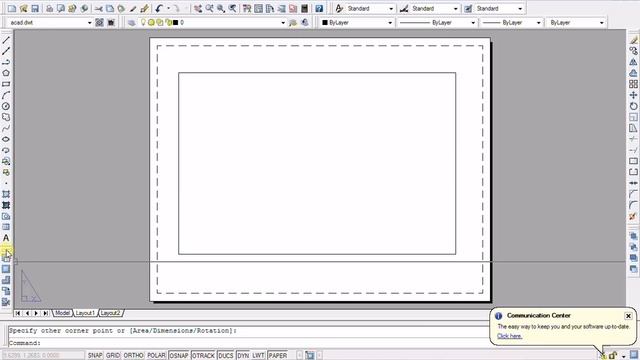Select the Circle tool

point(6,106)
